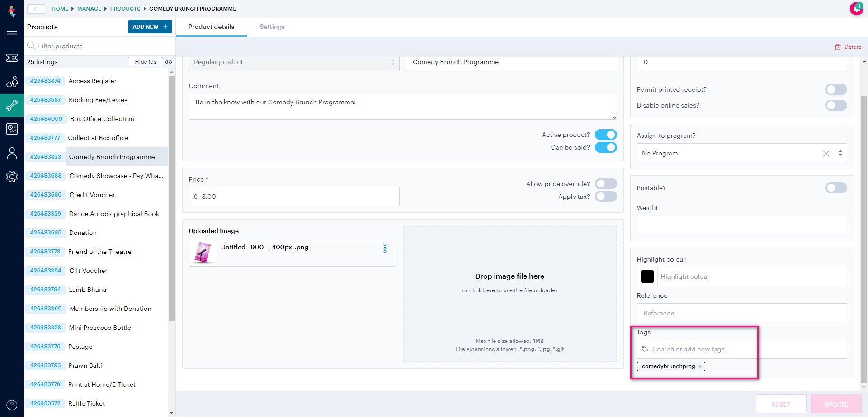Open the settings gear sidebar icon
The image size is (868, 417).
pos(12,177)
